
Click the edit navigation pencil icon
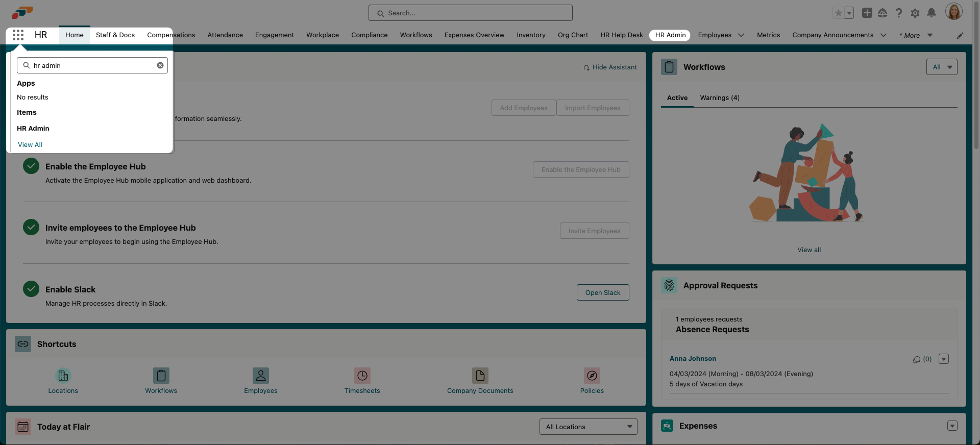click(960, 35)
